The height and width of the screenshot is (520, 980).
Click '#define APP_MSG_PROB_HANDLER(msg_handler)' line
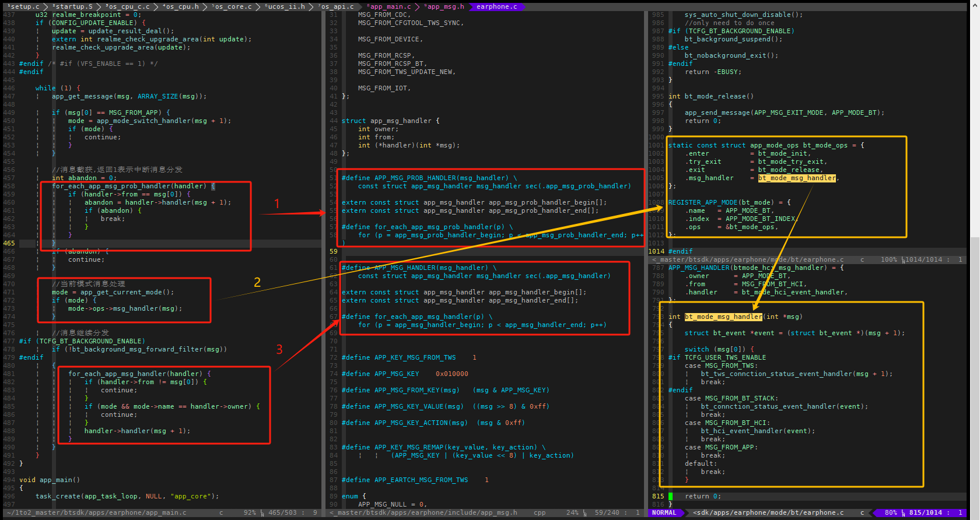[429, 178]
